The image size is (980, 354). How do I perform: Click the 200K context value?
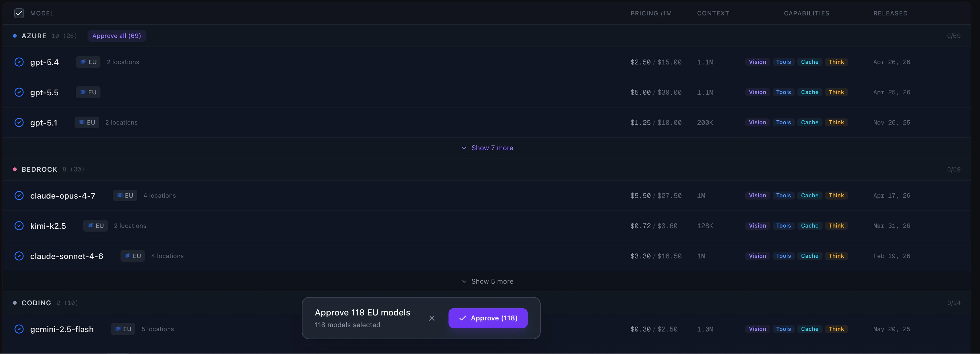[705, 122]
